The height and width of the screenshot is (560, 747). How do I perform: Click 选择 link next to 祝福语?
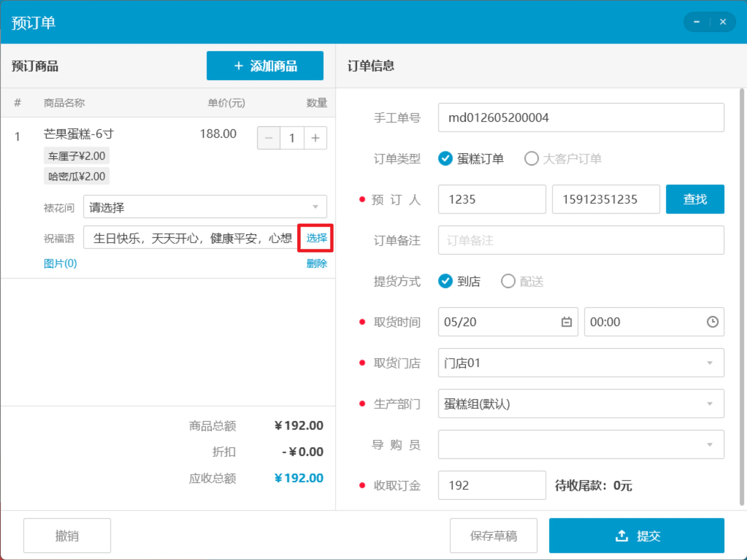[x=316, y=238]
